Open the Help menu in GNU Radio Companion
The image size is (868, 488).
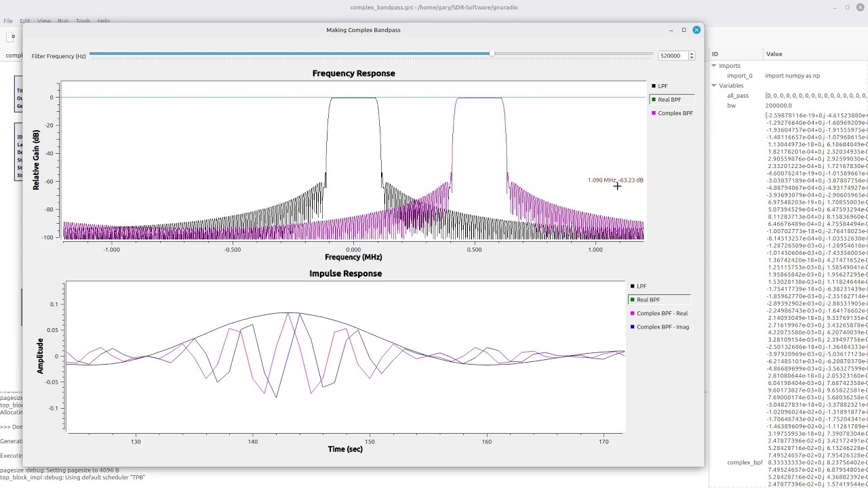tap(103, 21)
